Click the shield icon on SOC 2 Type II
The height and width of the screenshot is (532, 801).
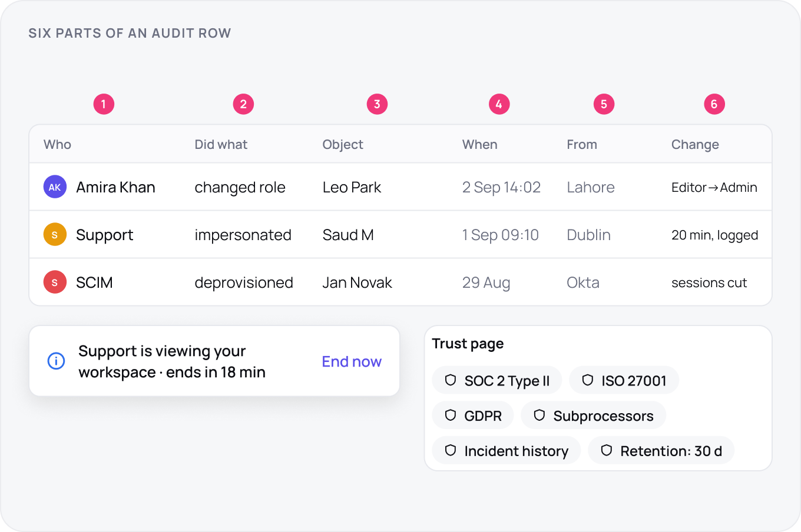(451, 380)
